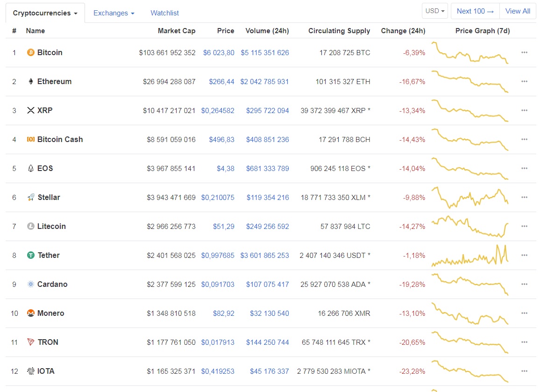541x392 pixels.
Task: Open the more options menu for IOTA
Action: pos(525,371)
